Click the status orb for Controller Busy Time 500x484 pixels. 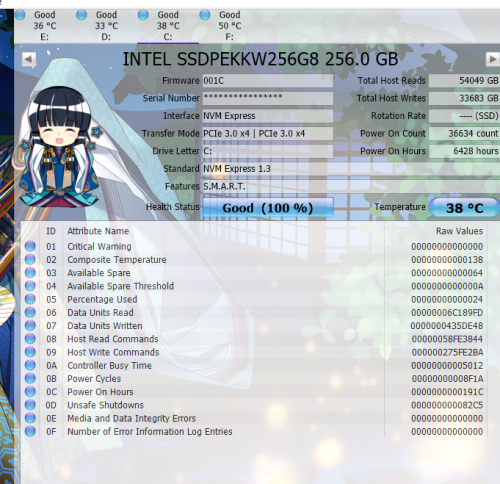(x=30, y=365)
